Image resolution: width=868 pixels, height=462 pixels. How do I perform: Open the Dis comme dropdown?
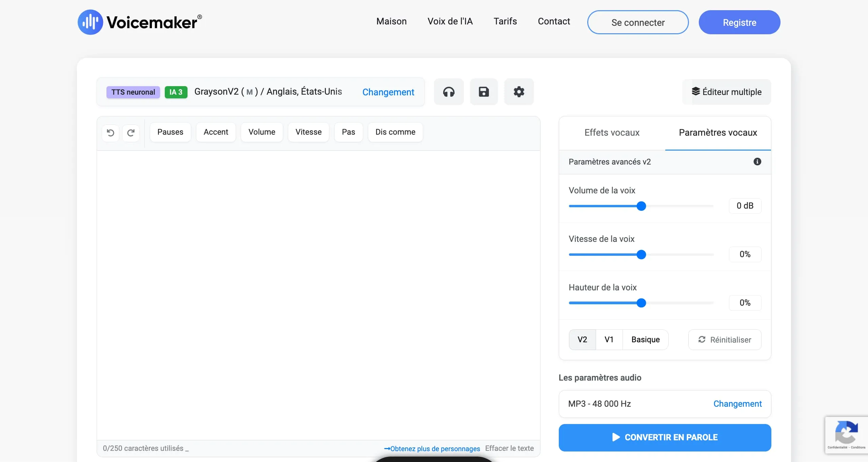pos(395,132)
